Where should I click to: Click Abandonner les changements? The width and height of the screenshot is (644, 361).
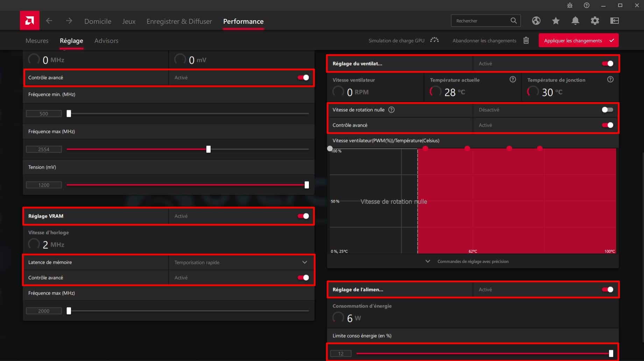(x=484, y=41)
